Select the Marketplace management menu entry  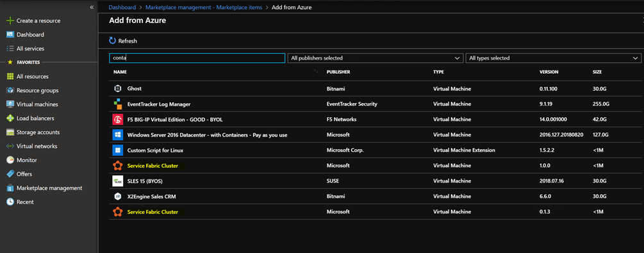tap(49, 188)
